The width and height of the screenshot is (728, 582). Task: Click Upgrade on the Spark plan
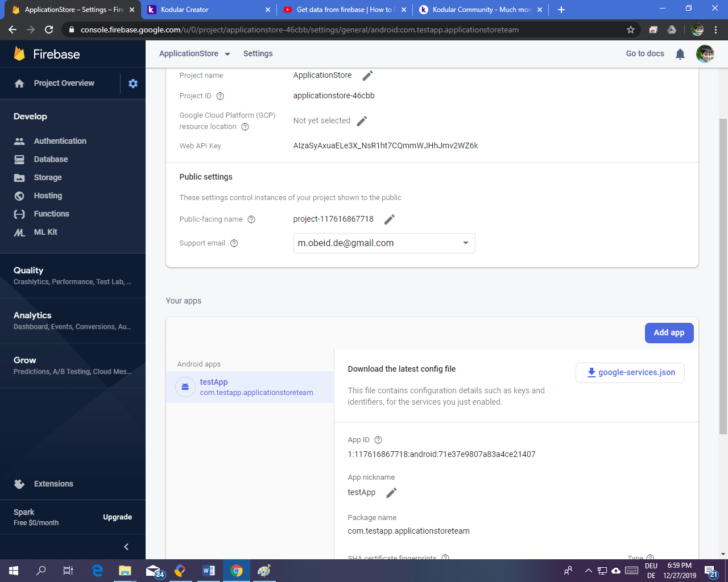point(117,517)
